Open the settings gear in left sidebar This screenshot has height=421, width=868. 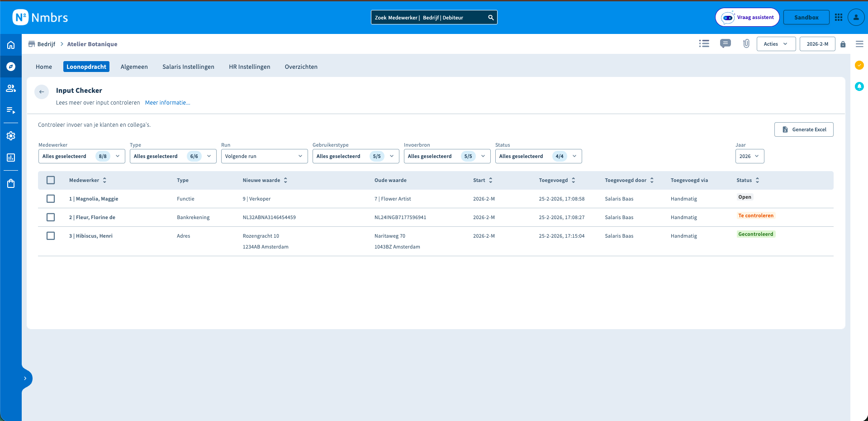tap(11, 136)
